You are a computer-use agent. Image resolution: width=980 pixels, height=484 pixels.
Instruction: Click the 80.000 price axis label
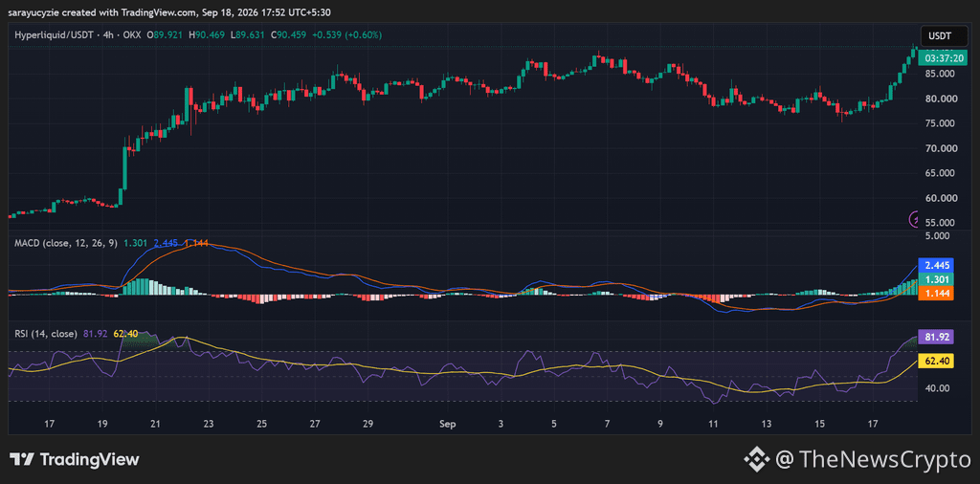940,99
